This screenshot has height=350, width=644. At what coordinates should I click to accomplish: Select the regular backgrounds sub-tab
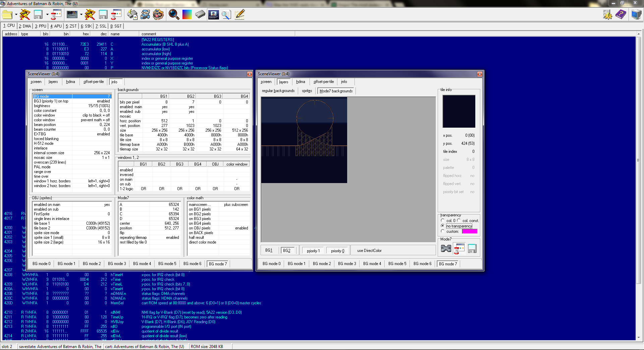[x=278, y=91]
